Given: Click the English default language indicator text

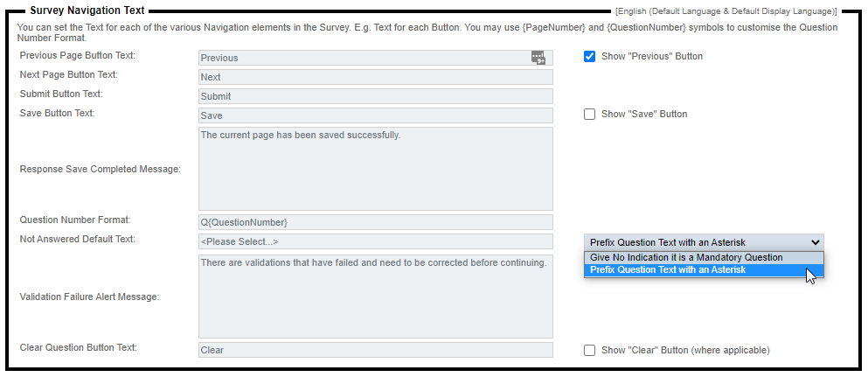Looking at the screenshot, I should [726, 11].
